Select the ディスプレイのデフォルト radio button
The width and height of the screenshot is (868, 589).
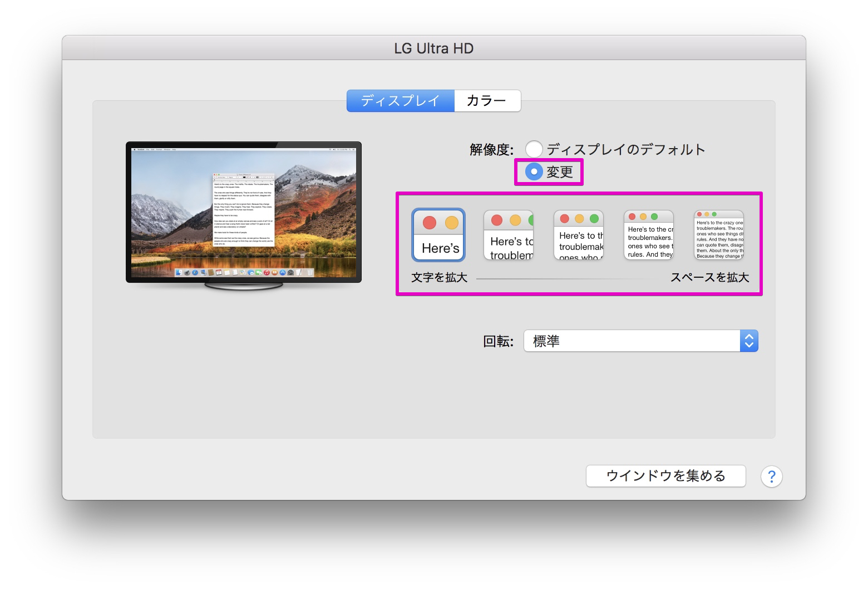534,149
